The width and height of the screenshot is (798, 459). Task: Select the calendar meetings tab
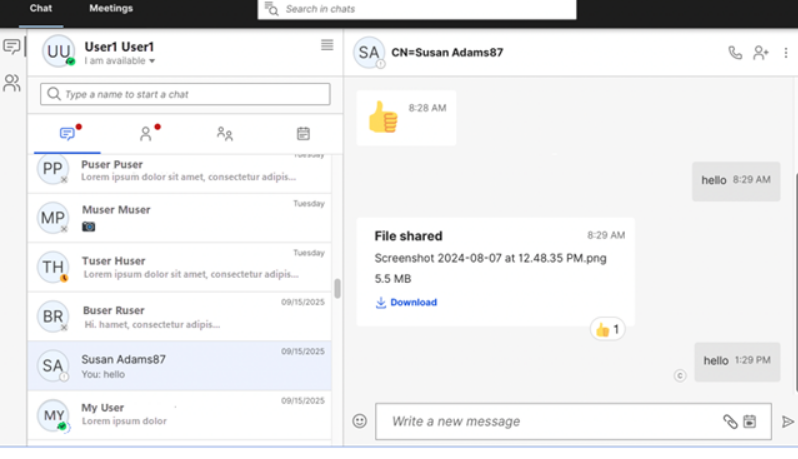coord(303,134)
